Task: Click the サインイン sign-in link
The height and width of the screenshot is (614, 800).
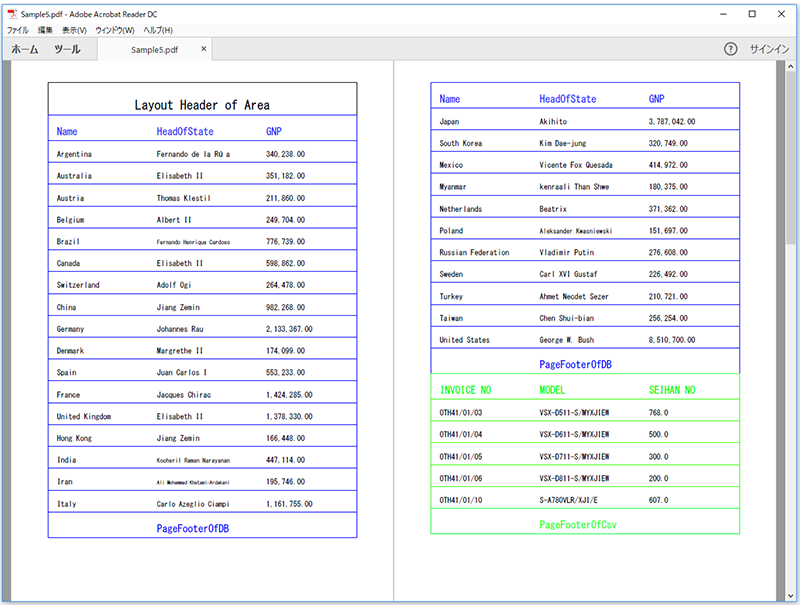Action: point(769,49)
